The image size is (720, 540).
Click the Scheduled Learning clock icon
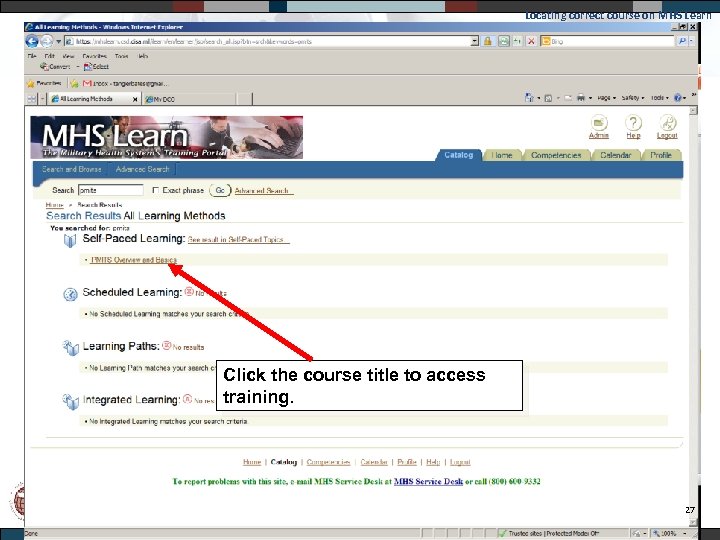click(x=70, y=294)
